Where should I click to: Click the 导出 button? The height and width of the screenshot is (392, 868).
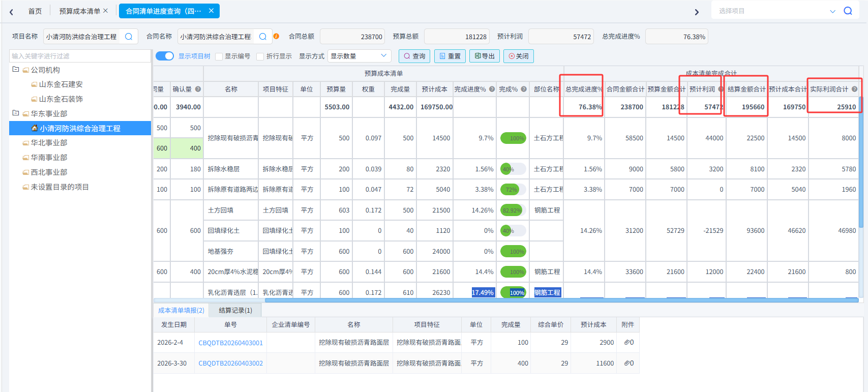pyautogui.click(x=485, y=56)
